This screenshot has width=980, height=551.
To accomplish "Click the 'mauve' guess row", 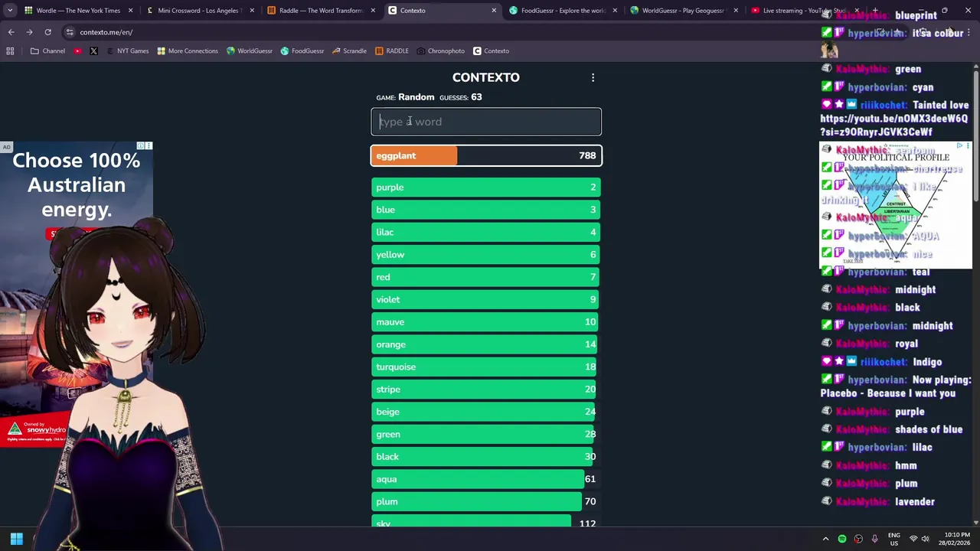I will pyautogui.click(x=486, y=322).
